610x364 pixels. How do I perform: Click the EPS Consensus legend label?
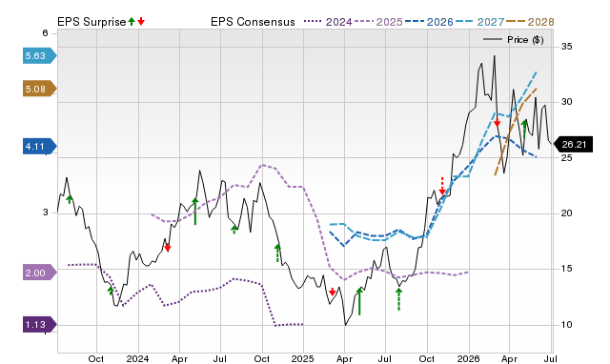[x=253, y=22]
